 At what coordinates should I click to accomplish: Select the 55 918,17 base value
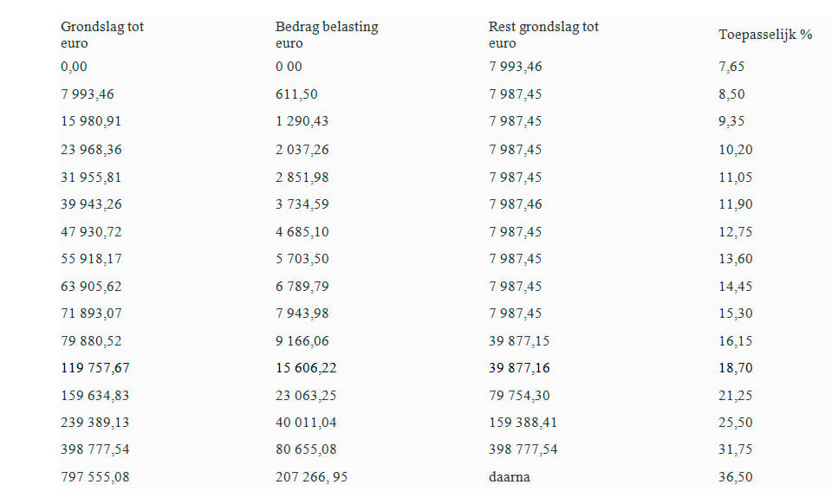(x=91, y=259)
